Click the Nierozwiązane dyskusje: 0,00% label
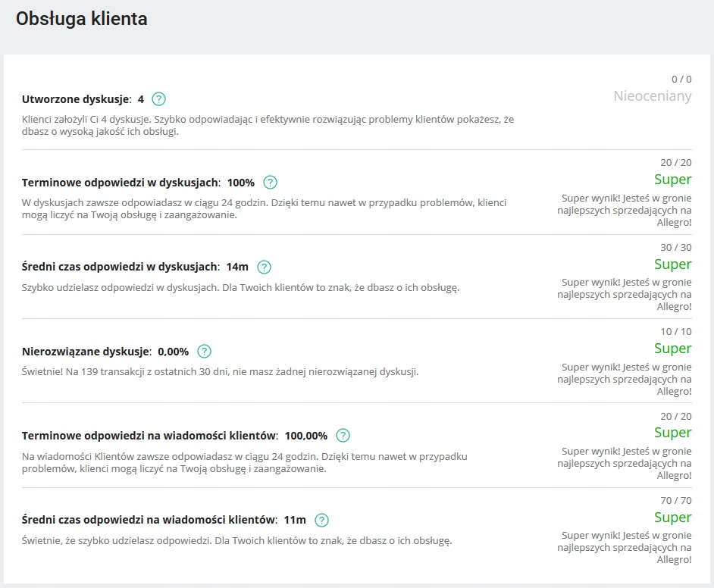714x588 pixels. pyautogui.click(x=105, y=352)
